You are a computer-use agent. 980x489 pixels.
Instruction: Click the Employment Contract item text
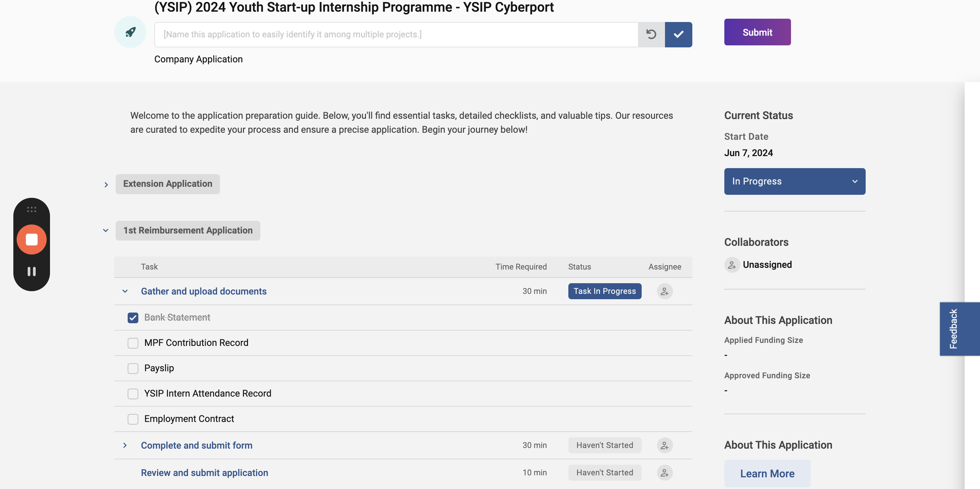coord(189,419)
